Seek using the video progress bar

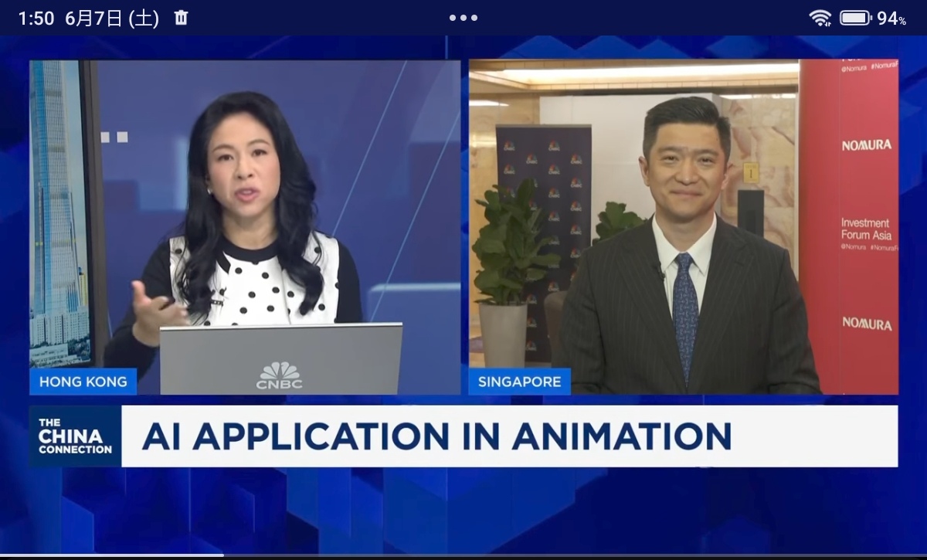pos(463,555)
